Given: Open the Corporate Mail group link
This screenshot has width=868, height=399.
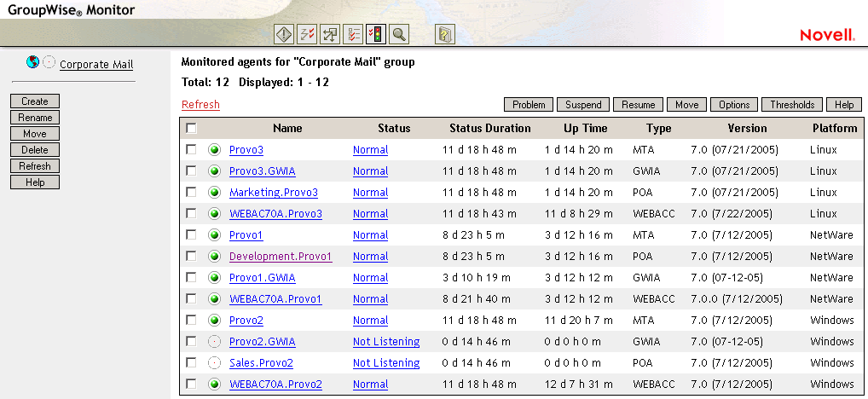Looking at the screenshot, I should (96, 64).
